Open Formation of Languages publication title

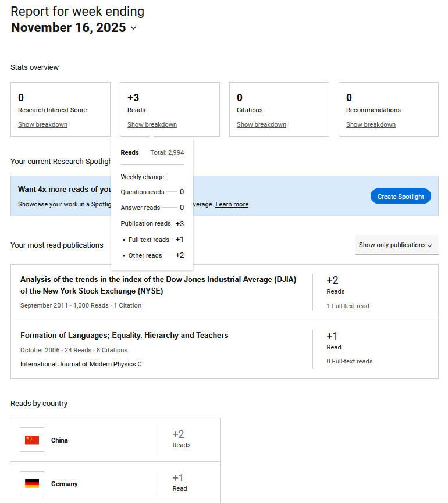click(x=124, y=335)
